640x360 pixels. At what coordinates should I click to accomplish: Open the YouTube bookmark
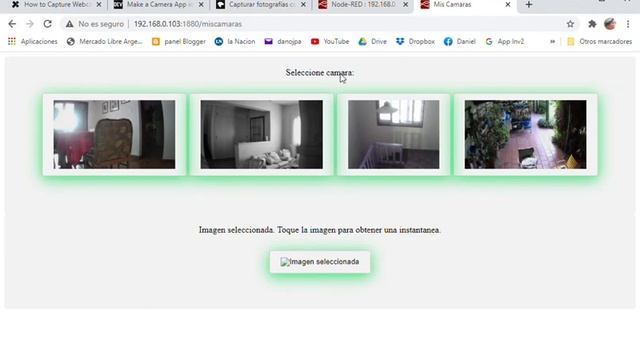pos(330,42)
